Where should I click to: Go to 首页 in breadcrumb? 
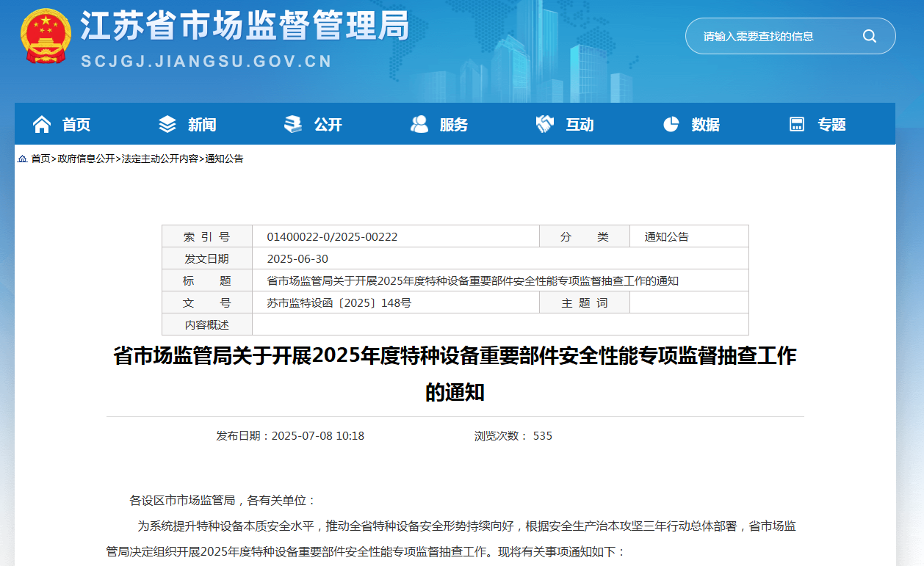40,159
